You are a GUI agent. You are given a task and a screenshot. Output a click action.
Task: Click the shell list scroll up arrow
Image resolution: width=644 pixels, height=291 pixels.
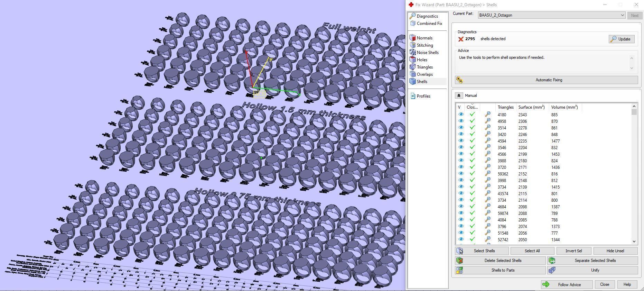click(634, 106)
